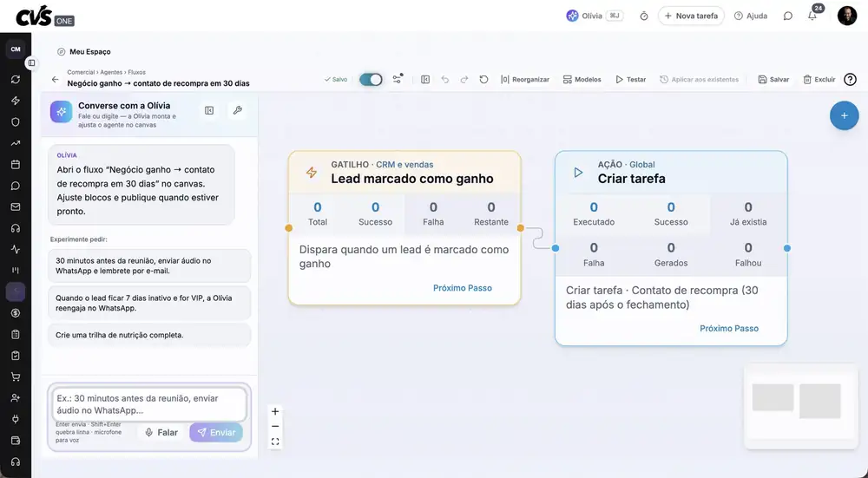Click the trigger card's orange output connector
The height and width of the screenshot is (478, 868).
coord(520,228)
